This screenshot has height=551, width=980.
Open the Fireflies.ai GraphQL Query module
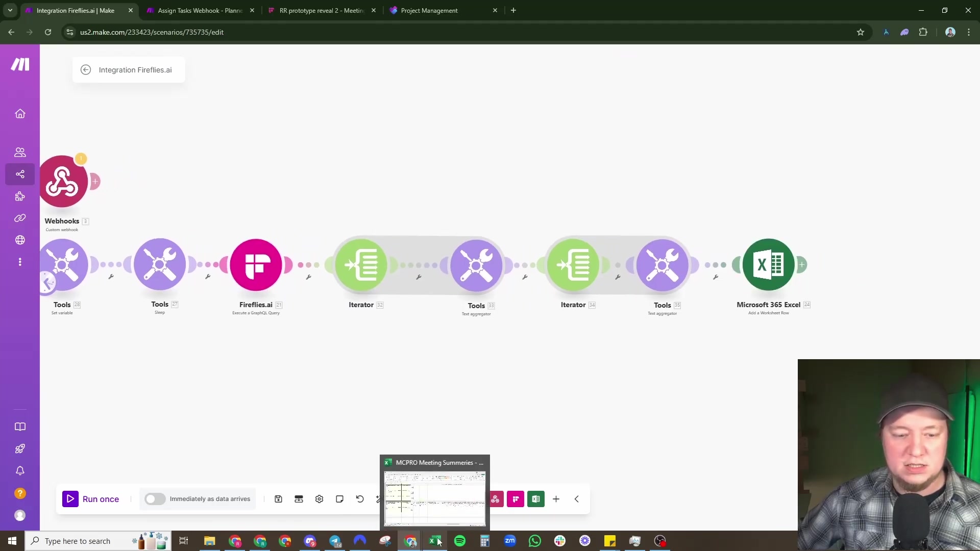(256, 265)
